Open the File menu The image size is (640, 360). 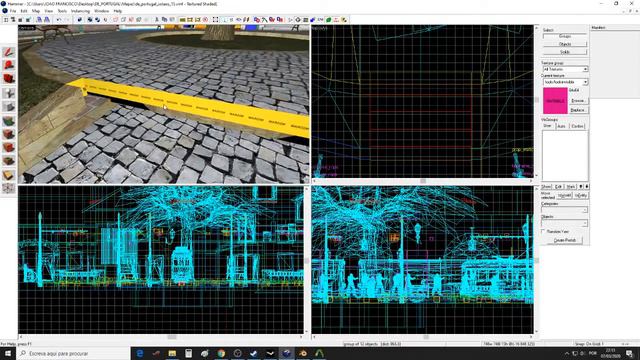click(13, 11)
